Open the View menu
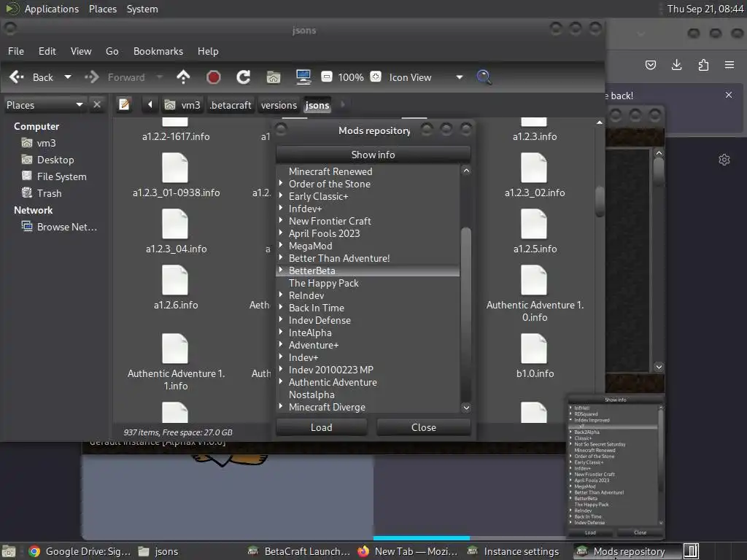Image resolution: width=747 pixels, height=560 pixels. tap(81, 51)
